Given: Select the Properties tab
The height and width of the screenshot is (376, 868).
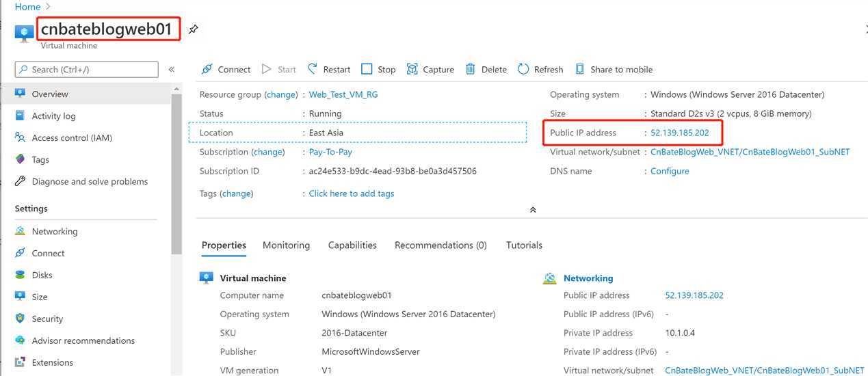Looking at the screenshot, I should pyautogui.click(x=224, y=245).
